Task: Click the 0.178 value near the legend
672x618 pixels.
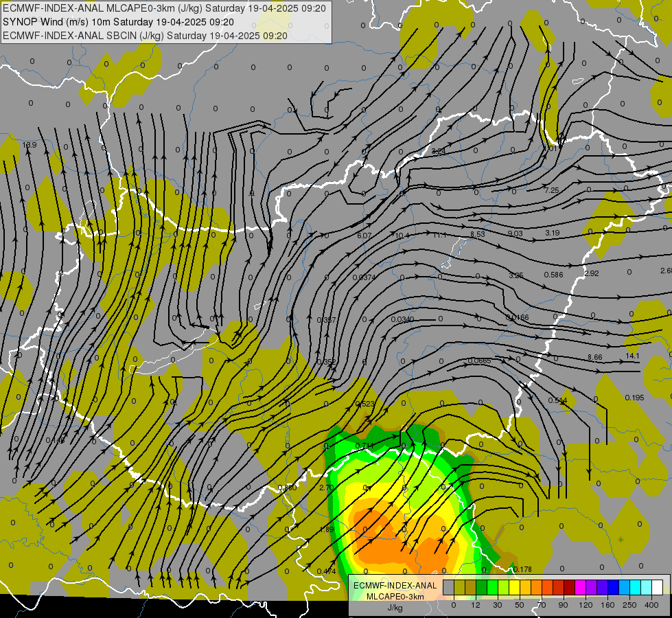Action: tap(522, 569)
